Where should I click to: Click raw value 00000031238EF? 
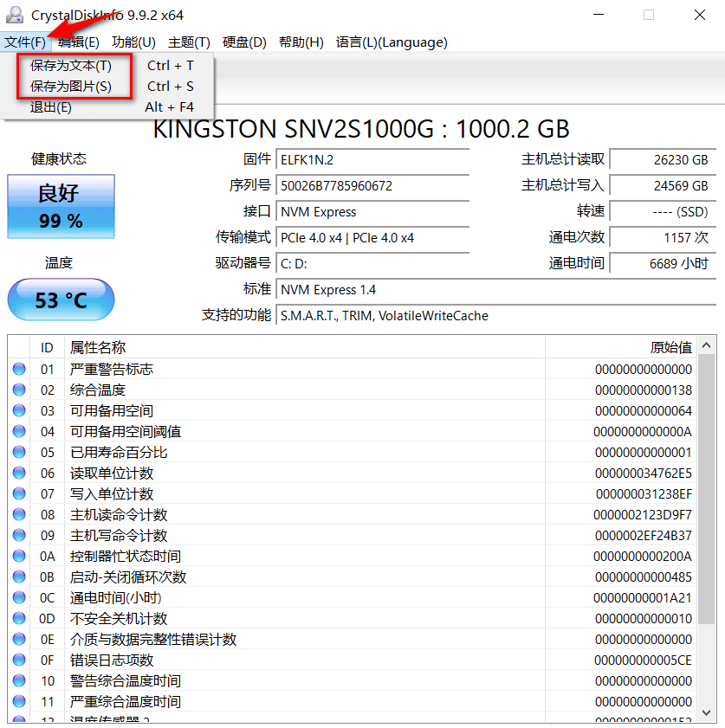[x=644, y=494]
